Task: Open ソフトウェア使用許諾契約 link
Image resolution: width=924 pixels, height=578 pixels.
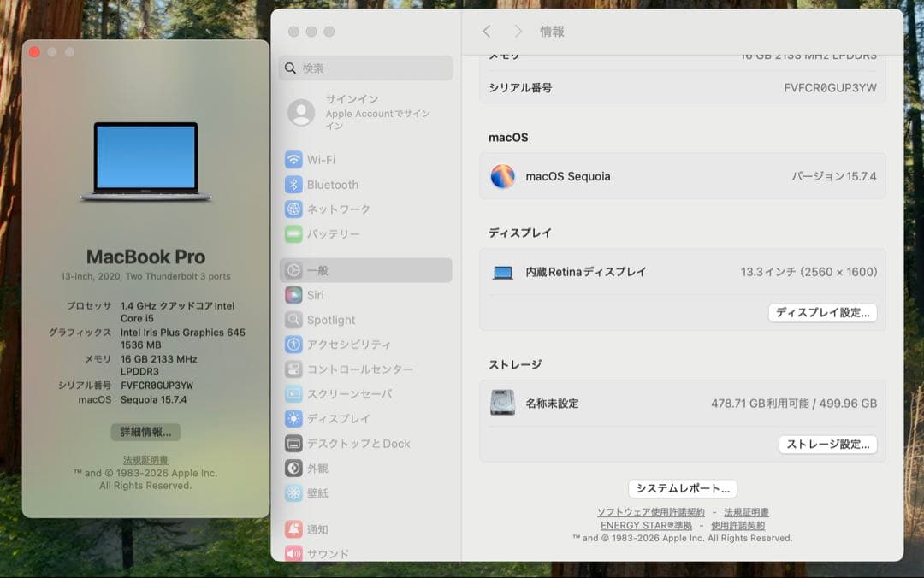Action: pyautogui.click(x=650, y=513)
